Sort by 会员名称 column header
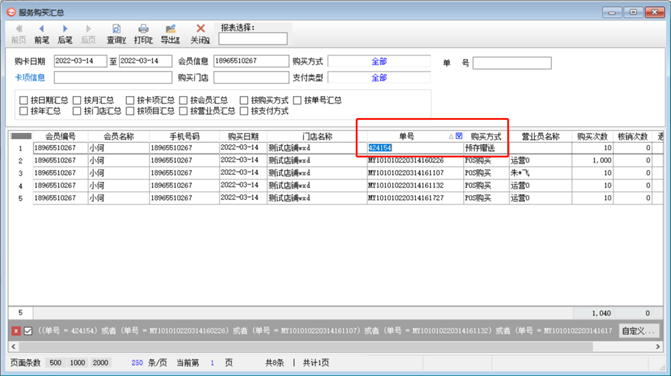 click(x=119, y=136)
